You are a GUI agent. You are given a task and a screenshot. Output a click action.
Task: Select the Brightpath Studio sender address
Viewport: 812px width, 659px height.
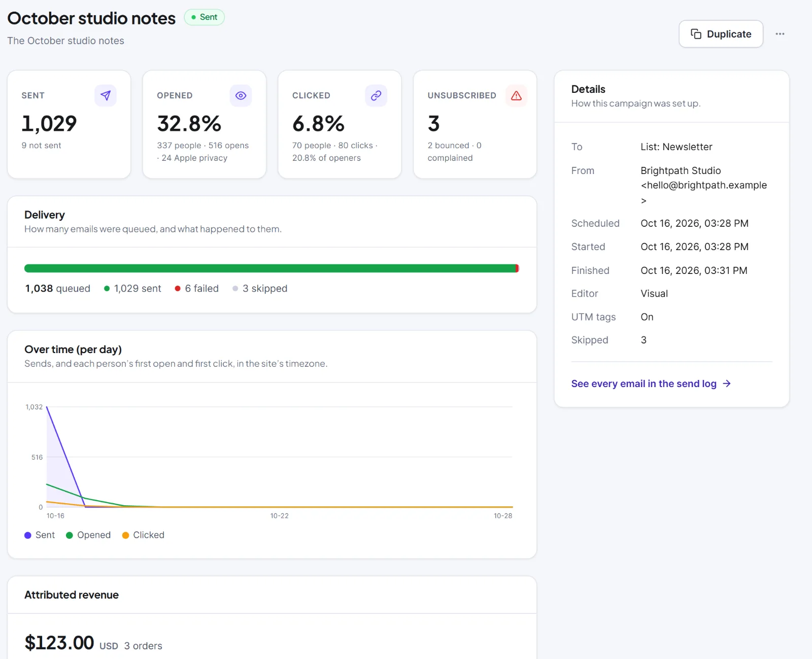click(704, 185)
